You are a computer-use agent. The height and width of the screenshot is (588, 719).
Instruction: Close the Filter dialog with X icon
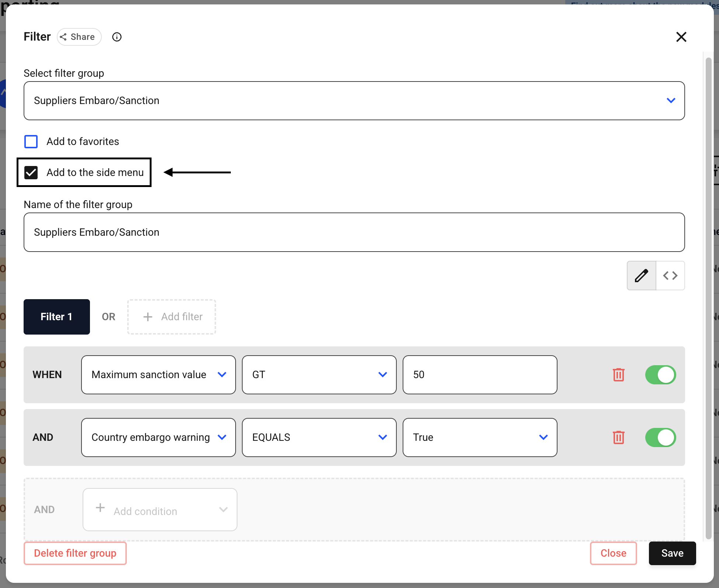(681, 37)
